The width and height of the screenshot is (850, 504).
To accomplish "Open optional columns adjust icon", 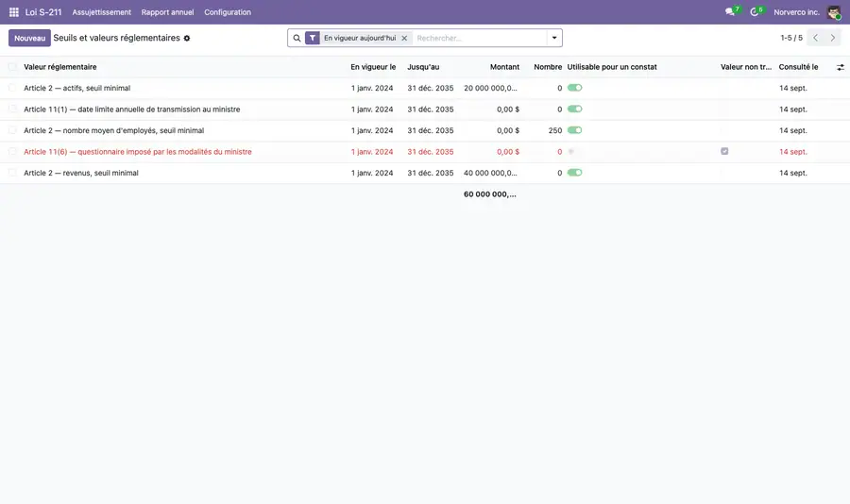I will pyautogui.click(x=841, y=67).
